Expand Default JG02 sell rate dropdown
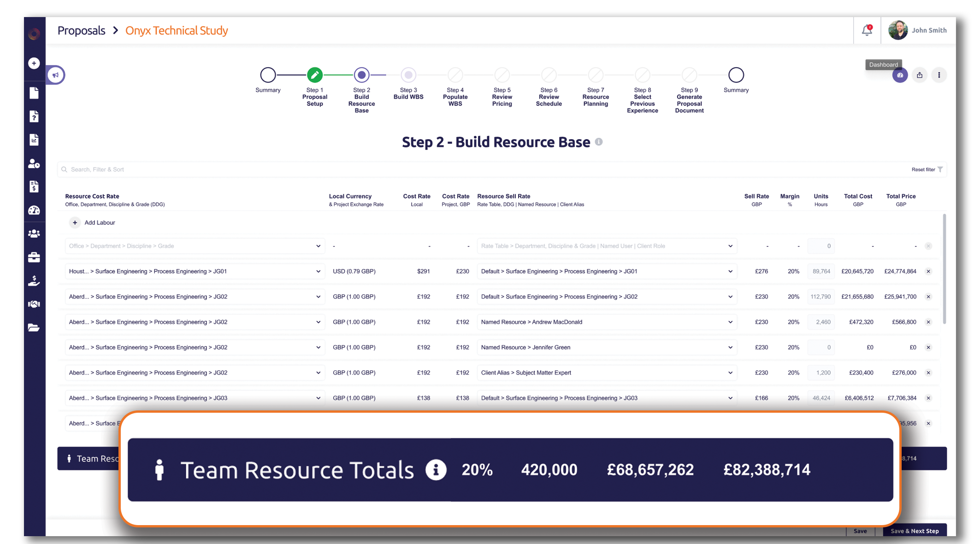The height and width of the screenshot is (544, 980). point(607,297)
